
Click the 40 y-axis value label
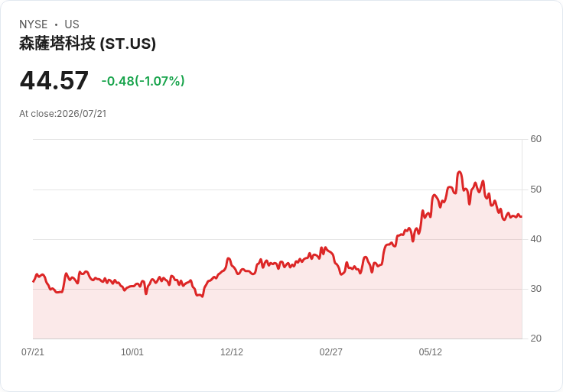[x=535, y=239]
